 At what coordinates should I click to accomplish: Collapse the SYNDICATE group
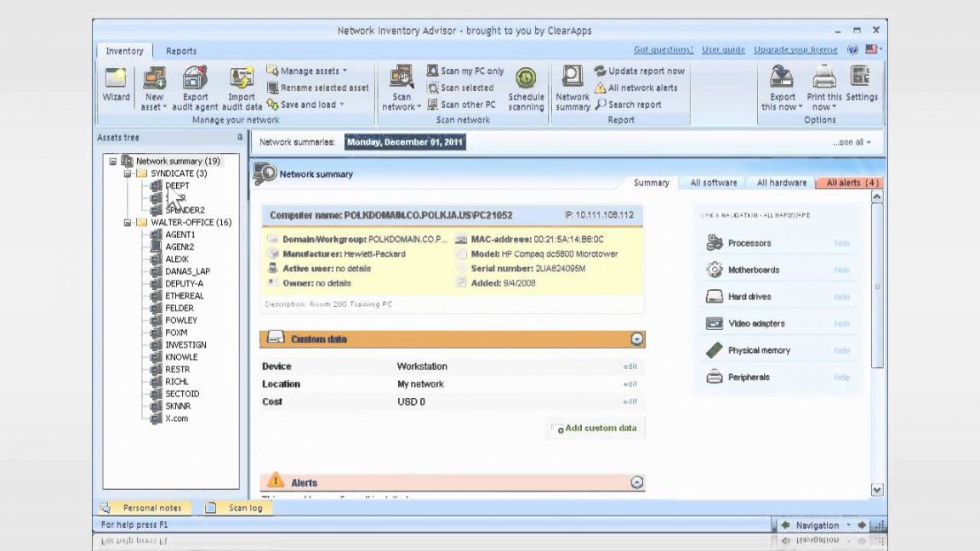click(128, 173)
